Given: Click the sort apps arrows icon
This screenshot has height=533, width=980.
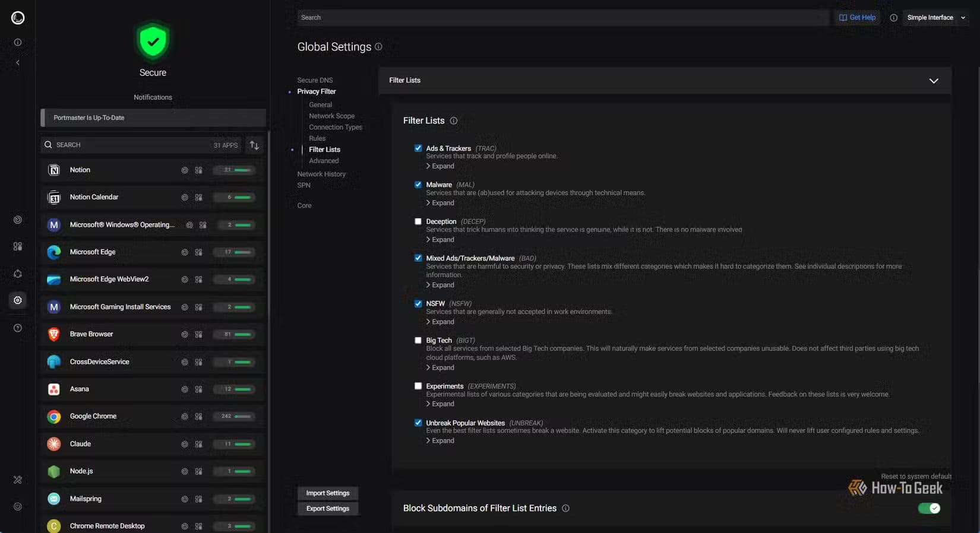Looking at the screenshot, I should pyautogui.click(x=254, y=145).
